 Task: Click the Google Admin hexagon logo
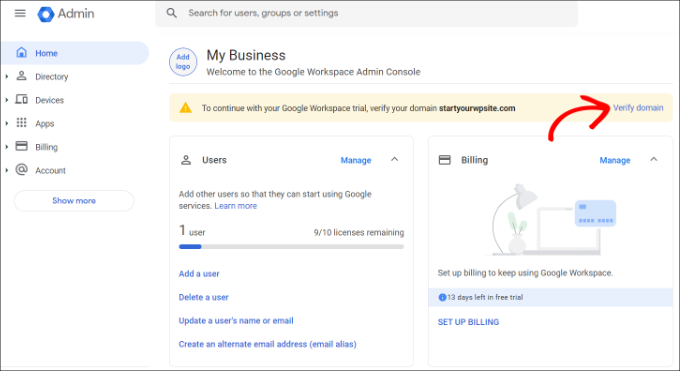(x=46, y=14)
